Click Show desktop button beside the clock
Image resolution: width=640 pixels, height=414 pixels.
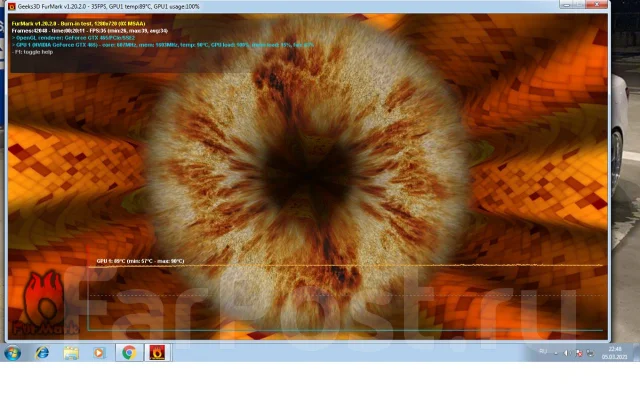point(636,353)
